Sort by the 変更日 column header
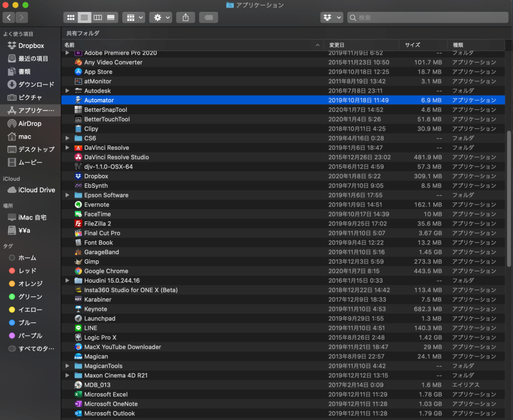Image resolution: width=513 pixels, height=420 pixels. pos(361,45)
